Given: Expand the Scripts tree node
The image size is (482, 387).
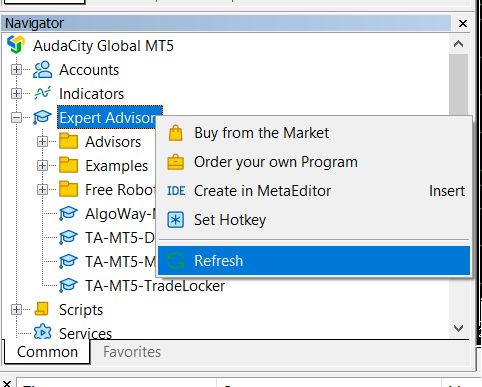Looking at the screenshot, I should click(16, 310).
